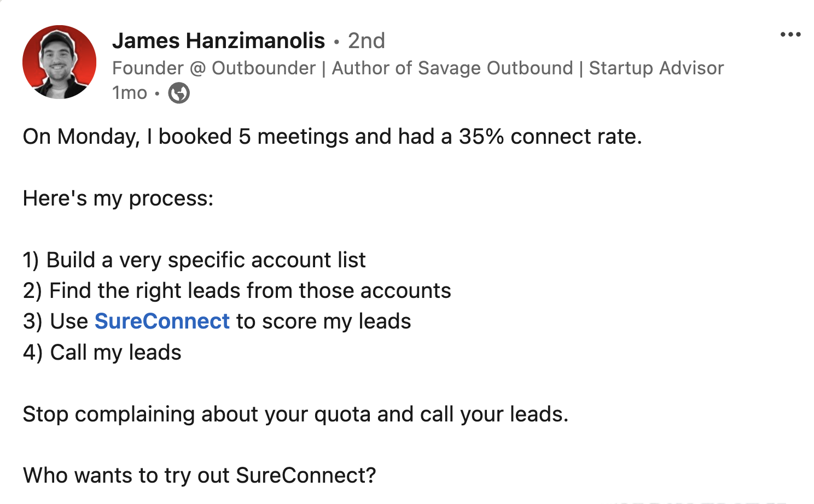Click "Who wants to try out SureConnect?" question
This screenshot has width=814, height=504.
click(x=200, y=476)
